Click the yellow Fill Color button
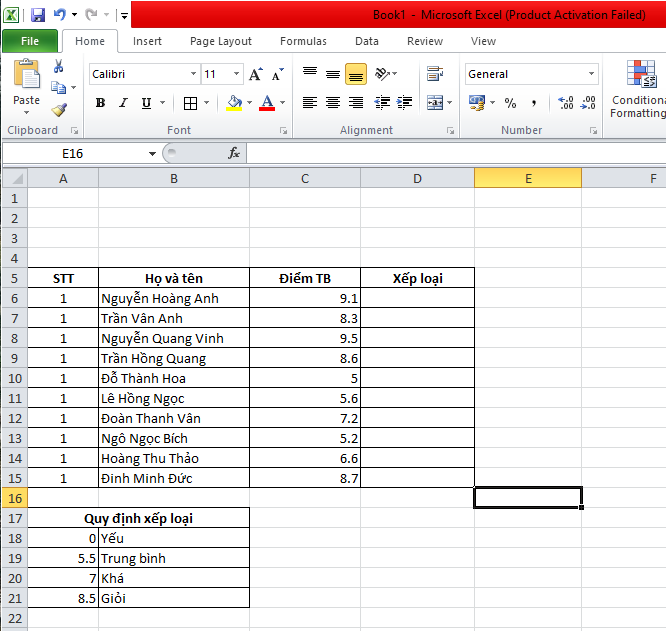The image size is (666, 631). (234, 103)
